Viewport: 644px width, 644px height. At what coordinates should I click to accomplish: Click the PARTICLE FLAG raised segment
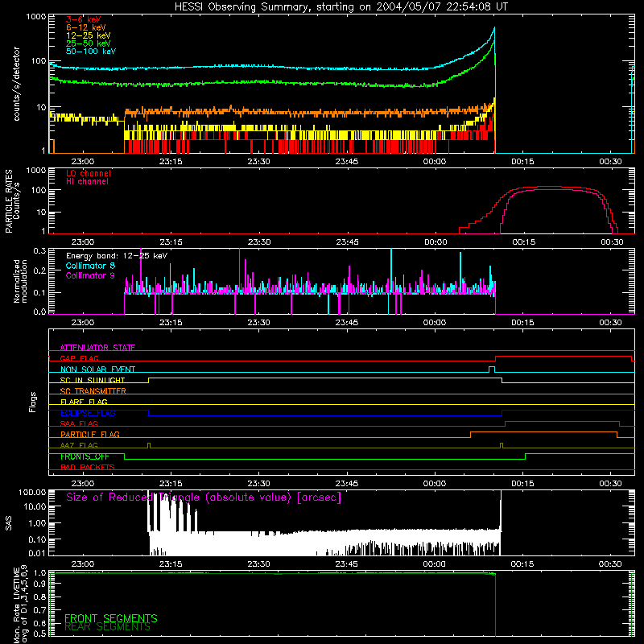[543, 432]
